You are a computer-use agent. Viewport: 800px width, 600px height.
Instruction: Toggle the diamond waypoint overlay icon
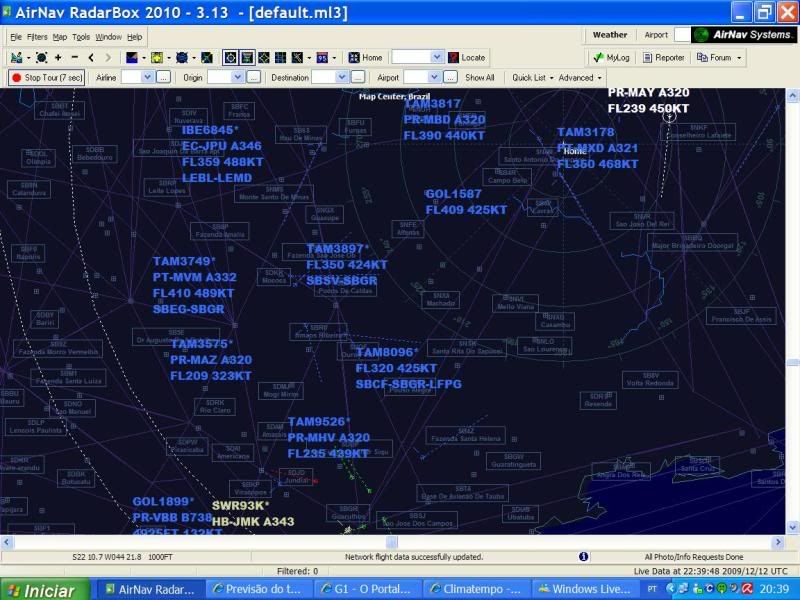tap(264, 58)
